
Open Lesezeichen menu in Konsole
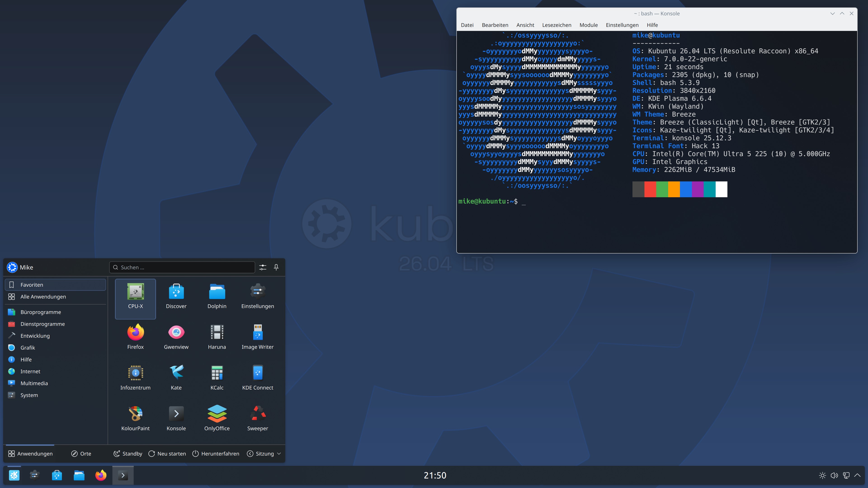(x=557, y=25)
